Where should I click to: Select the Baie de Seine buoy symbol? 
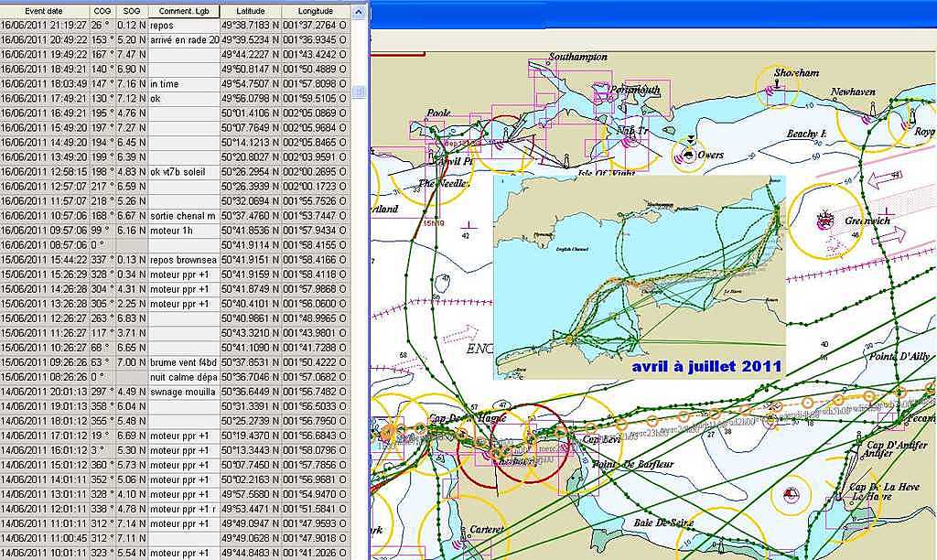(x=791, y=494)
